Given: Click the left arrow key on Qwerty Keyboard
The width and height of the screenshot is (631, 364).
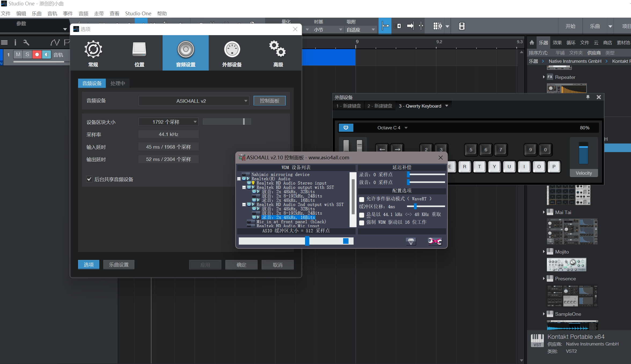Looking at the screenshot, I should pos(382,149).
